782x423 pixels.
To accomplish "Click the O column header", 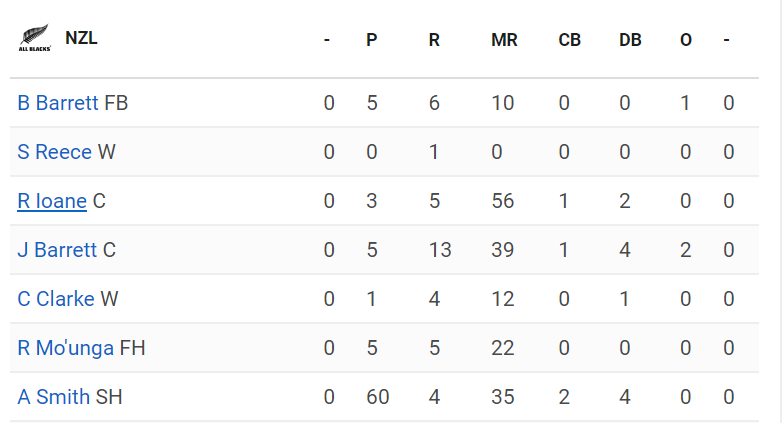I will click(686, 40).
